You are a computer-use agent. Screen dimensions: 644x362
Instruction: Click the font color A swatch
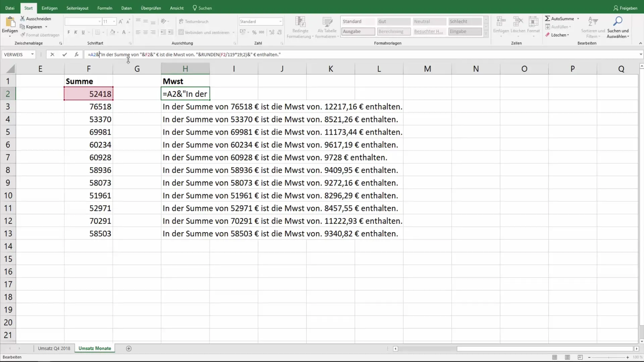(124, 33)
